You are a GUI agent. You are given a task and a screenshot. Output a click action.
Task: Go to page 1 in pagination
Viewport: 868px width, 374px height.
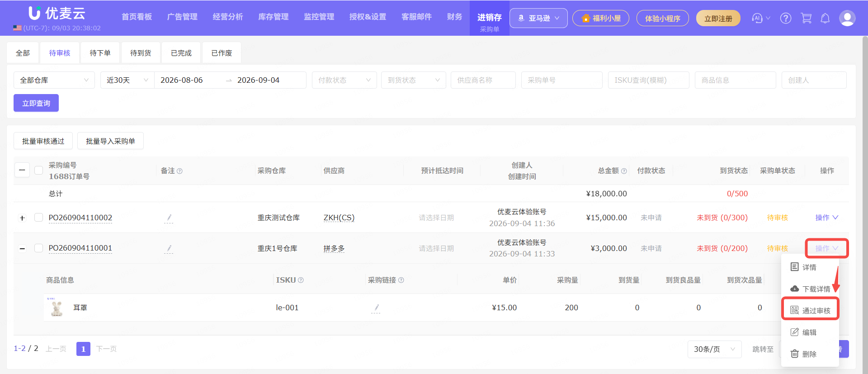click(83, 349)
